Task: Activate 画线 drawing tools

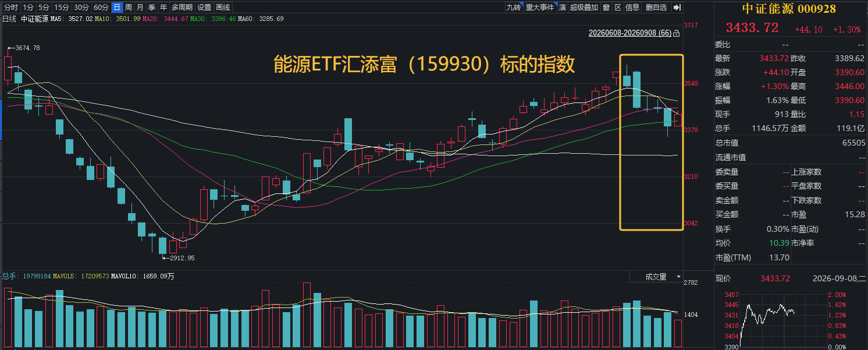Action: 223,8
